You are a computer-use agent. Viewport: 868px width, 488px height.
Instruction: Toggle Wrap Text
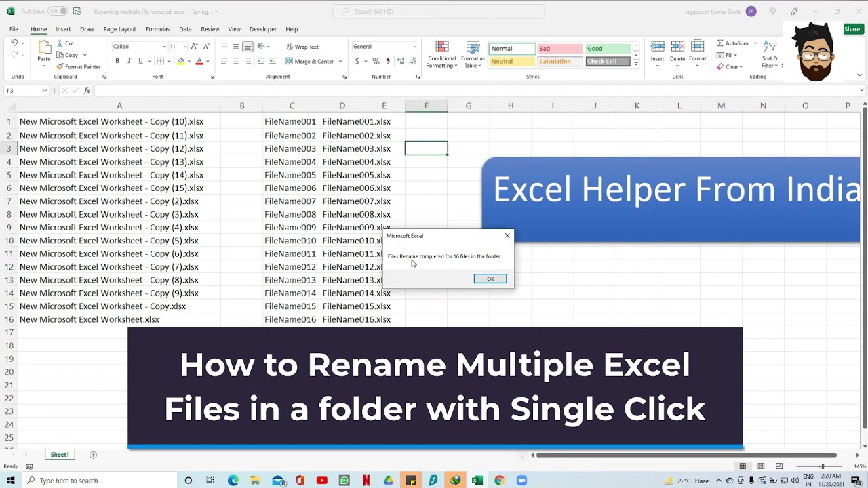302,47
